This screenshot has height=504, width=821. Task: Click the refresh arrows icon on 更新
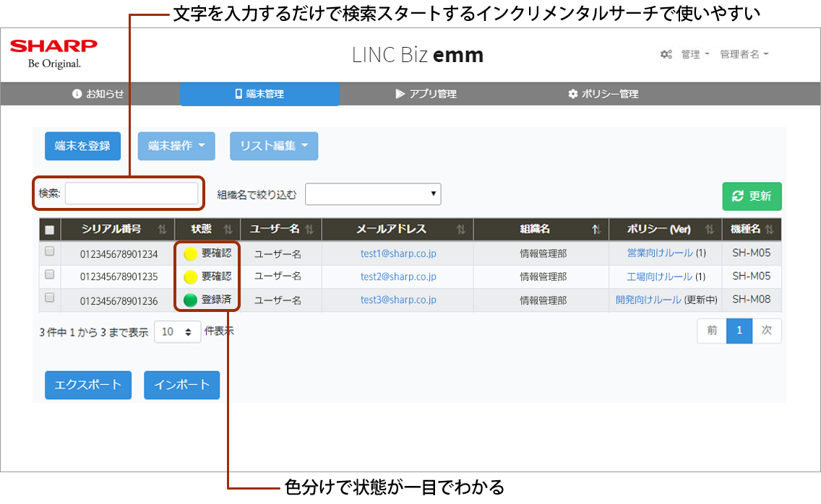point(738,196)
